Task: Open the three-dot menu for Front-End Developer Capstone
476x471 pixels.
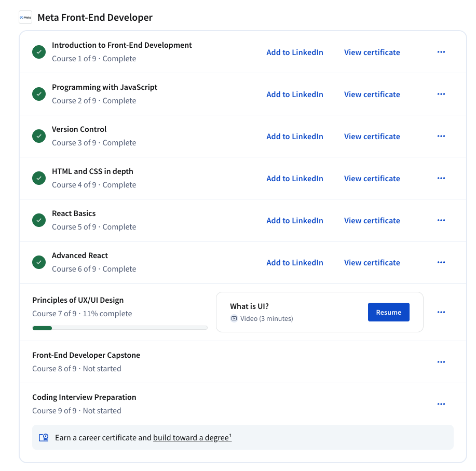Action: [x=441, y=362]
